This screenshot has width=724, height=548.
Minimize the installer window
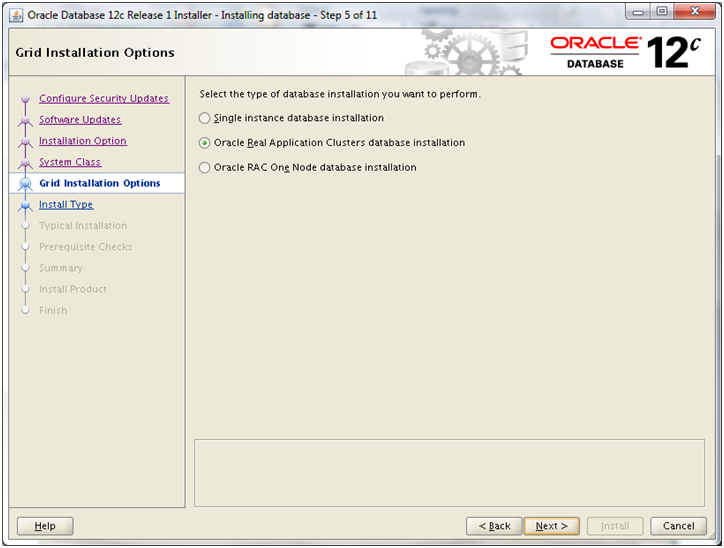click(638, 12)
